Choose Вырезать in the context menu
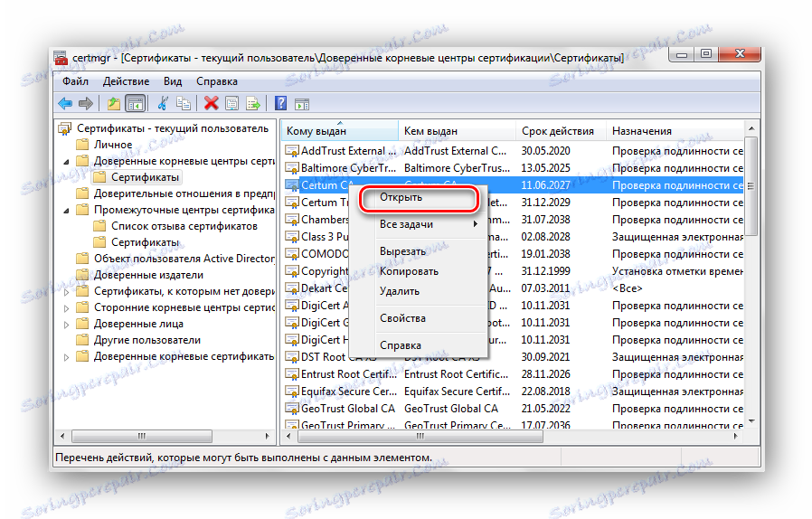The image size is (812, 519). pyautogui.click(x=419, y=251)
